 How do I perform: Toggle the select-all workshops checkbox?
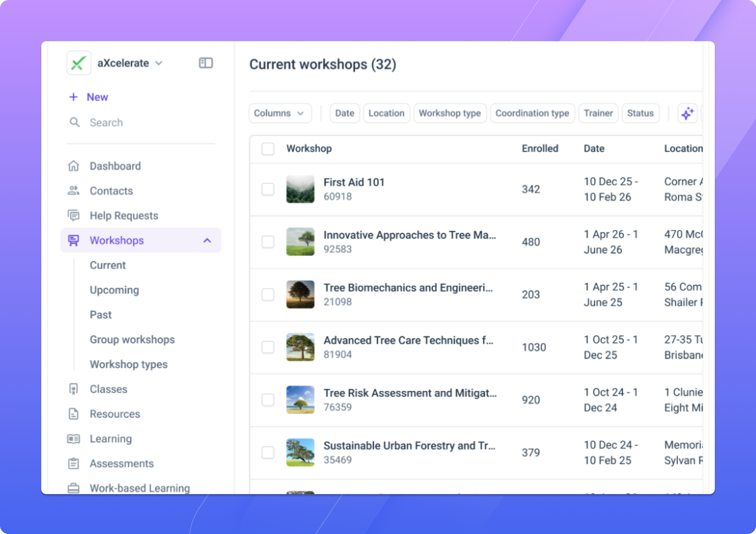click(268, 149)
